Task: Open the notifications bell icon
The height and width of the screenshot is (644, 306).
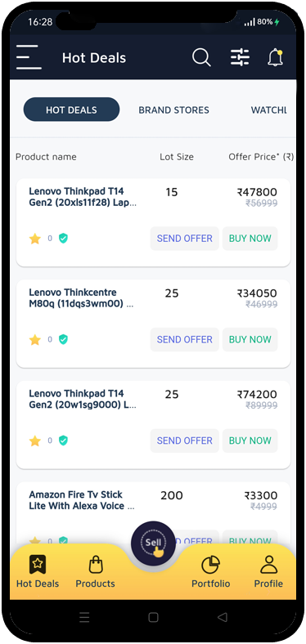Action: [276, 57]
